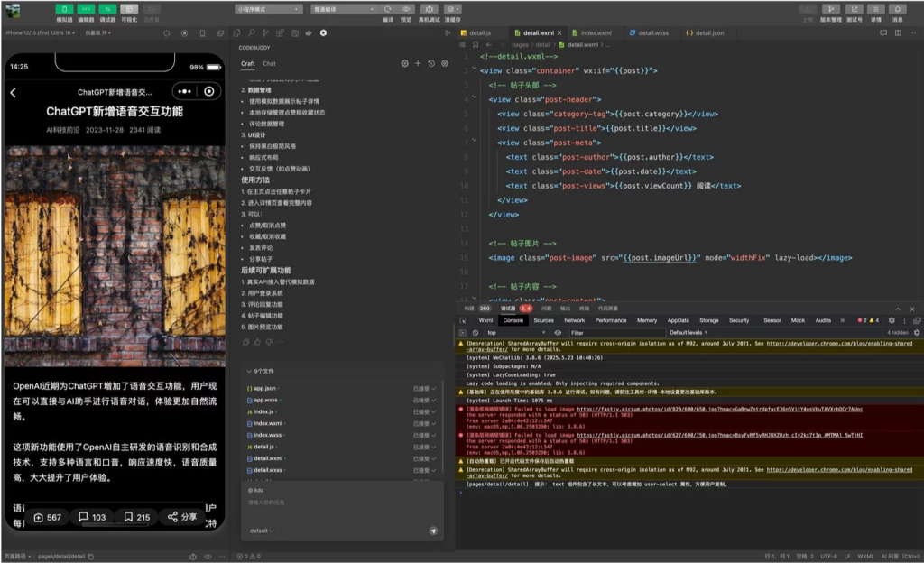Switch to the Craft tab in CodeBuddy
This screenshot has width=924, height=563.
tap(247, 63)
